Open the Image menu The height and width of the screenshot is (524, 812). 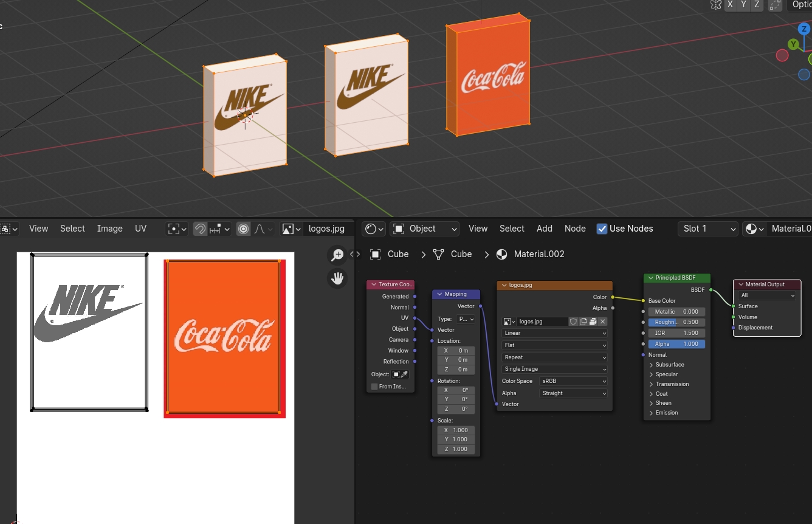coord(110,229)
